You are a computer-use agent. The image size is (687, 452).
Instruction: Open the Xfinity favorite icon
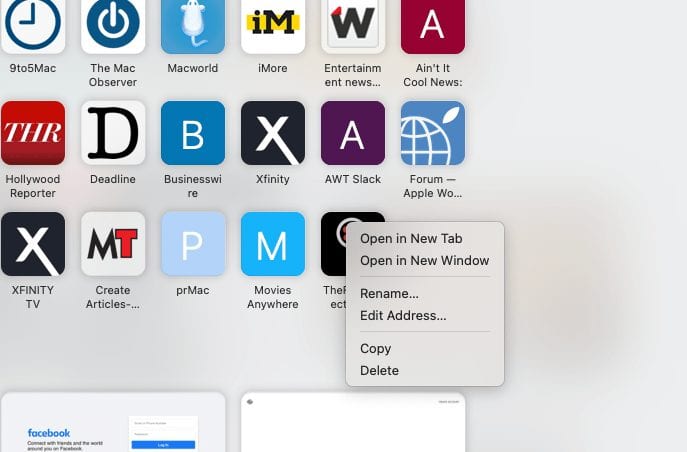point(273,133)
